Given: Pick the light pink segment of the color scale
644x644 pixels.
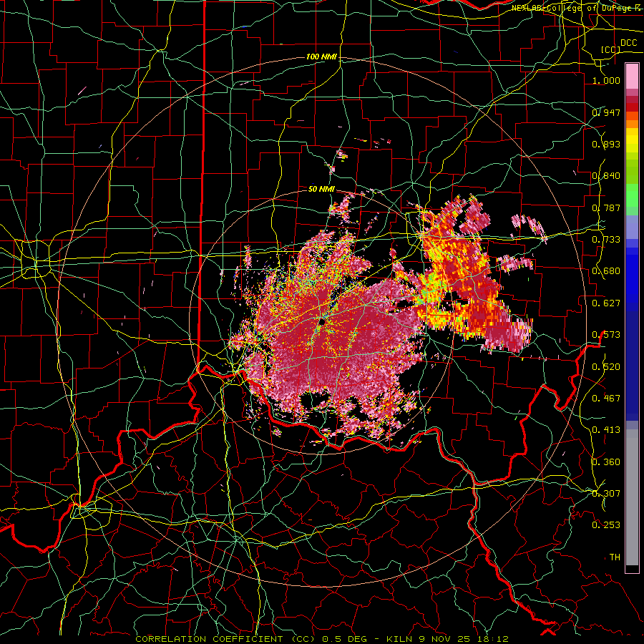Looking at the screenshot, I should pyautogui.click(x=632, y=76).
